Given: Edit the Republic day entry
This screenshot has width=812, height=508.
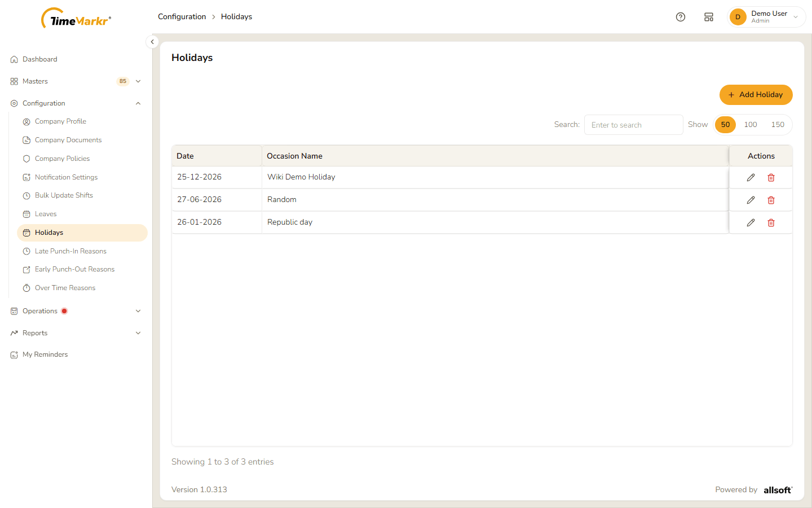Looking at the screenshot, I should point(751,222).
